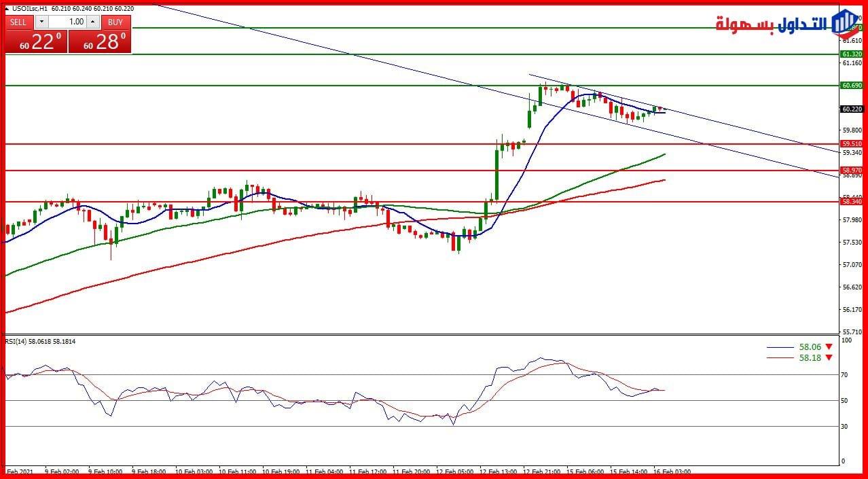Click the RSI scale value 70

tap(845, 374)
